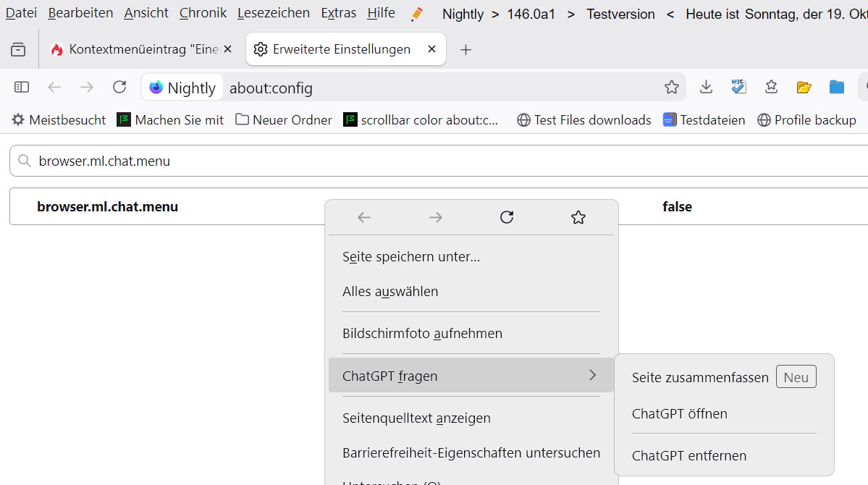
Task: Click the about:config search field
Action: click(434, 161)
